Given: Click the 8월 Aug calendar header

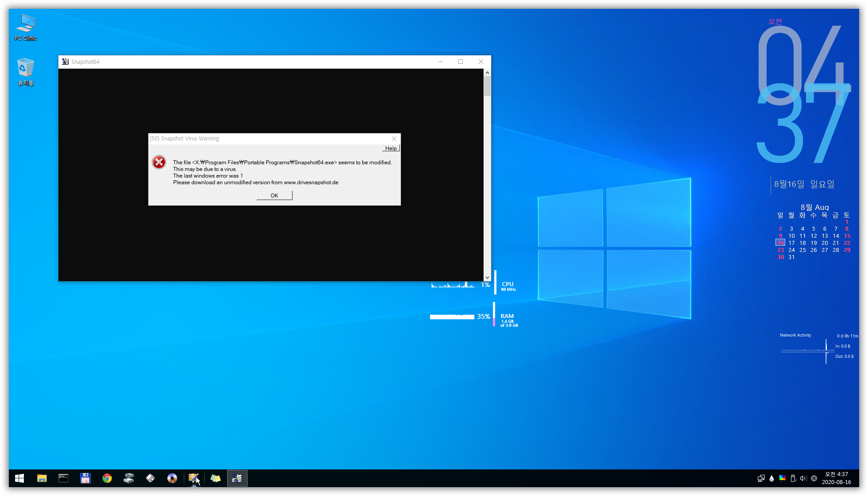Looking at the screenshot, I should pyautogui.click(x=814, y=207).
